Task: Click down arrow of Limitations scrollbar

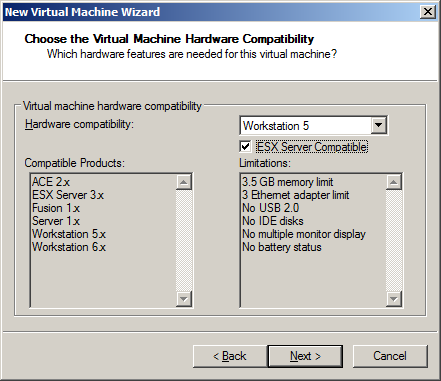Action: pos(394,298)
